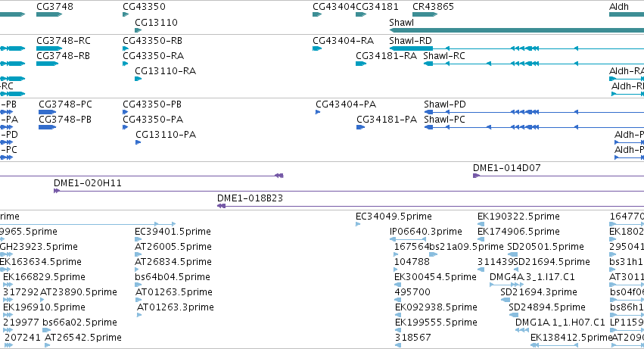
Task: Click protein CG3748-PB
Action: tap(65, 120)
